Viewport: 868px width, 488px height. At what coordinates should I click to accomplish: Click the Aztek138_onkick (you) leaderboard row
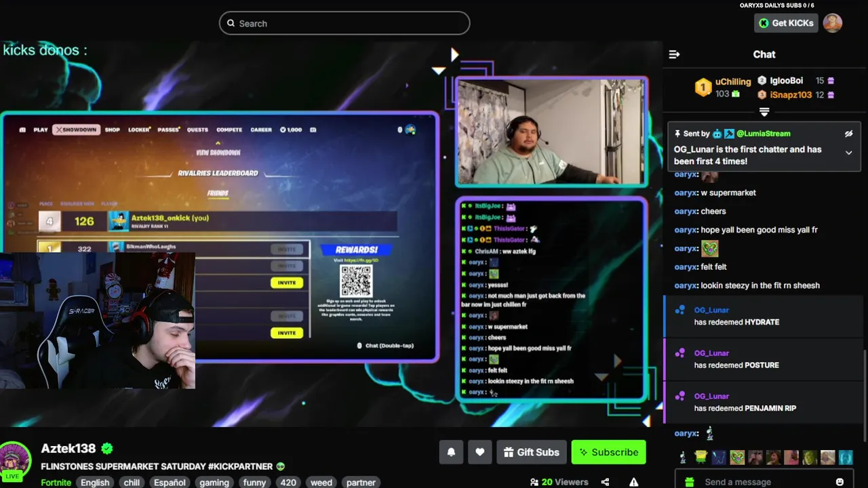click(217, 221)
